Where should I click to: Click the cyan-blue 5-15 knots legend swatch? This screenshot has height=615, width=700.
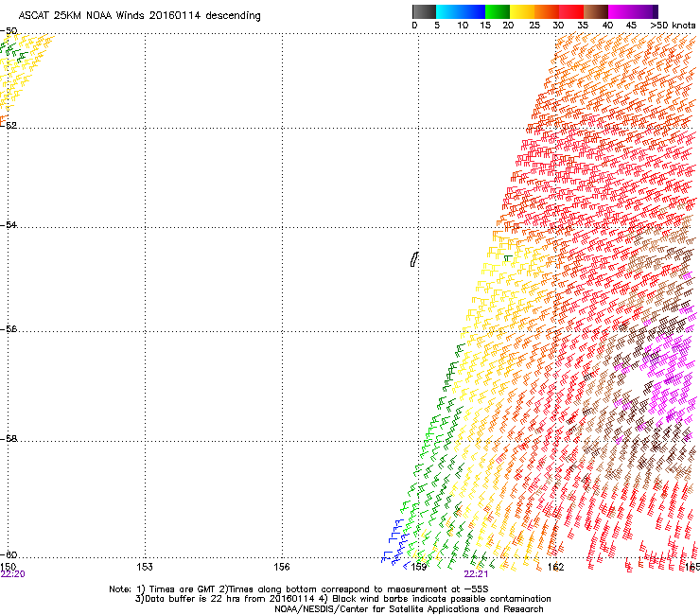pos(461,11)
